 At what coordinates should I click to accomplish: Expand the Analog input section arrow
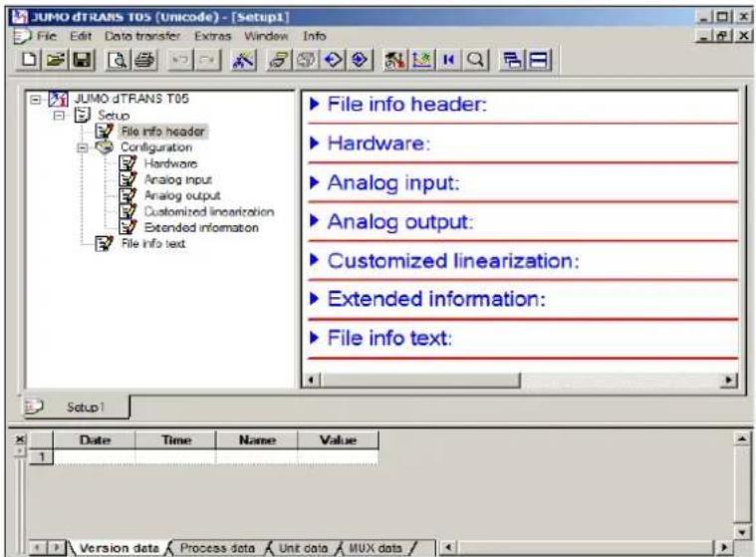click(x=315, y=181)
